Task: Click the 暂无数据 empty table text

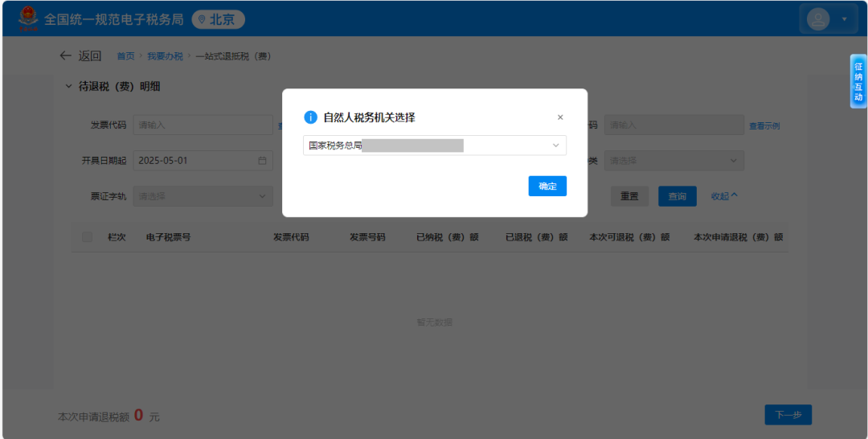Action: point(435,322)
